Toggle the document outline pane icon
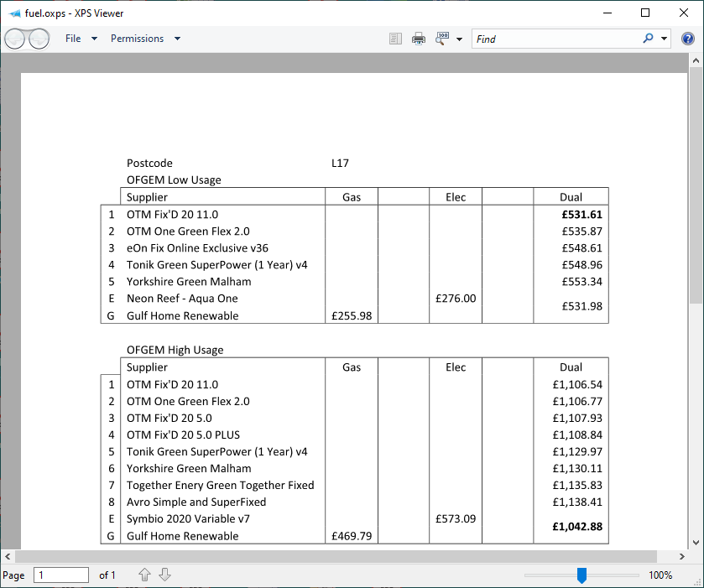The width and height of the screenshot is (704, 588). tap(395, 39)
